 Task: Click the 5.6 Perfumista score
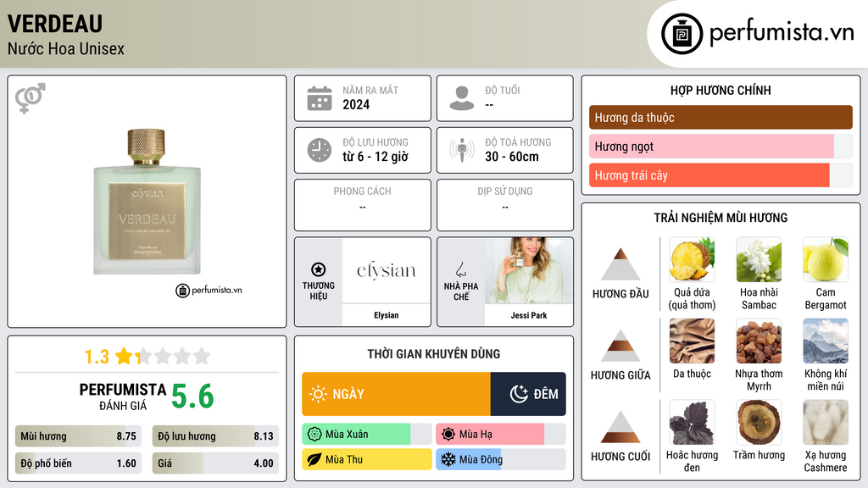click(x=192, y=396)
